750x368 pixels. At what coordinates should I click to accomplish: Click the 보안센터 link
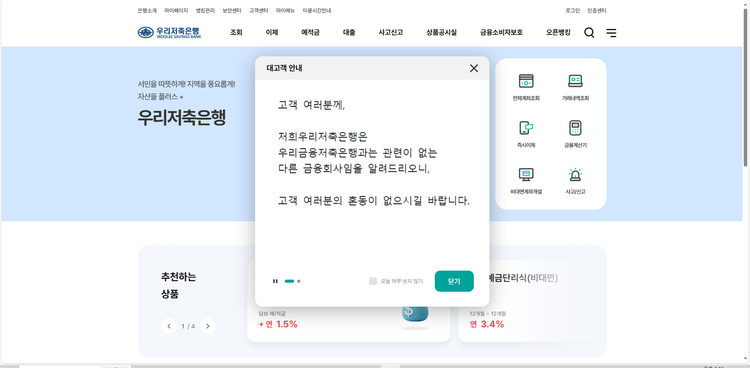pyautogui.click(x=232, y=11)
